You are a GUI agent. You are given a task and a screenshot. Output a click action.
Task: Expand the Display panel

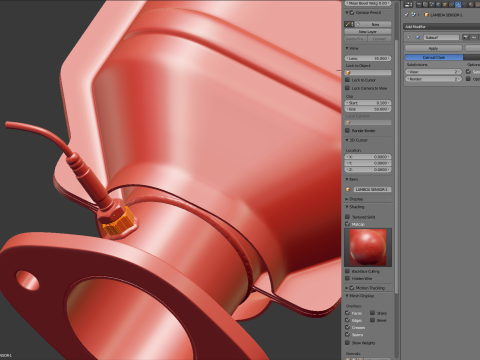tap(347, 199)
